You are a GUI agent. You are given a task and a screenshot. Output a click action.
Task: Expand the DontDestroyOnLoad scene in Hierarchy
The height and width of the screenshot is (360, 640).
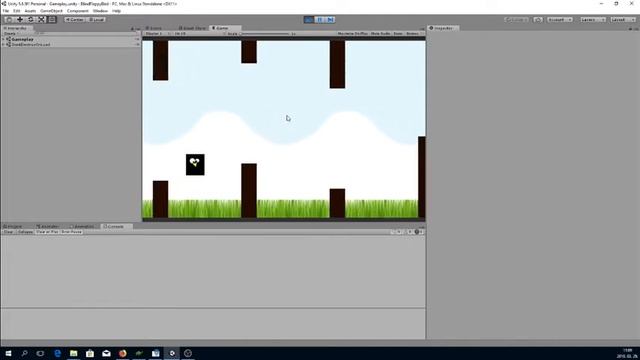pyautogui.click(x=4, y=44)
